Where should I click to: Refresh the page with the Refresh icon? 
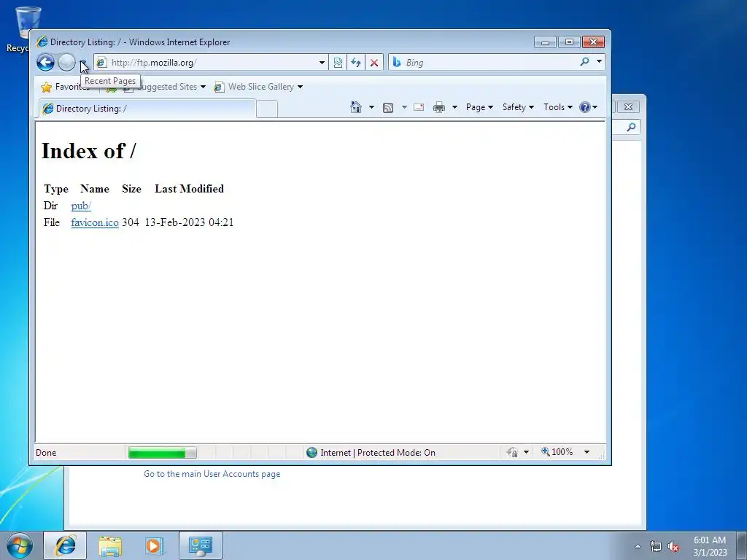356,63
